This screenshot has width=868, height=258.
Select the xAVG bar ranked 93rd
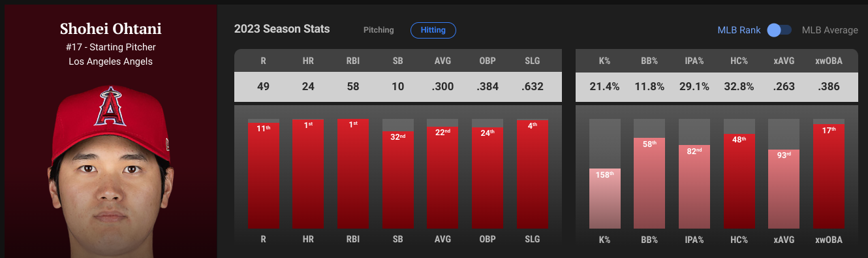tap(784, 189)
